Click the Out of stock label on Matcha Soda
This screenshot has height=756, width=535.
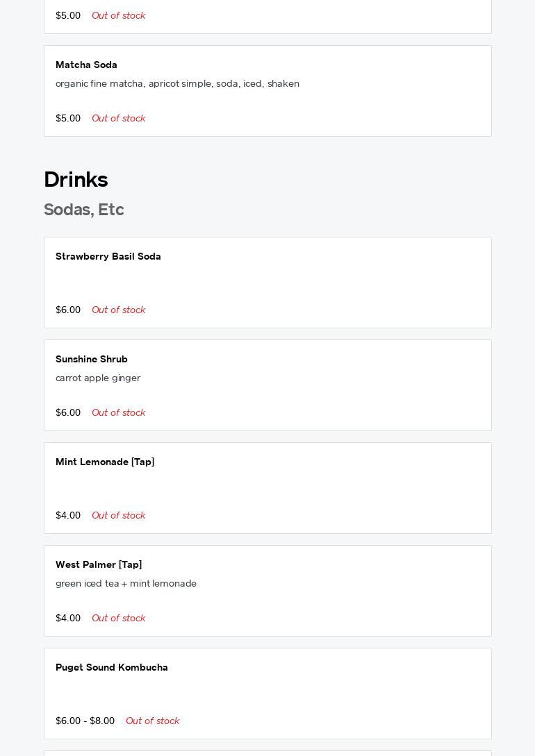pos(118,118)
